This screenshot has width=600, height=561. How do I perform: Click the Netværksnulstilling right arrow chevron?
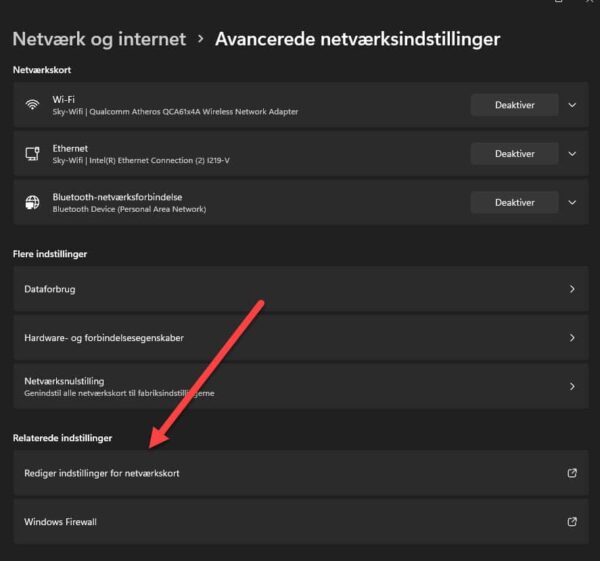coord(572,387)
